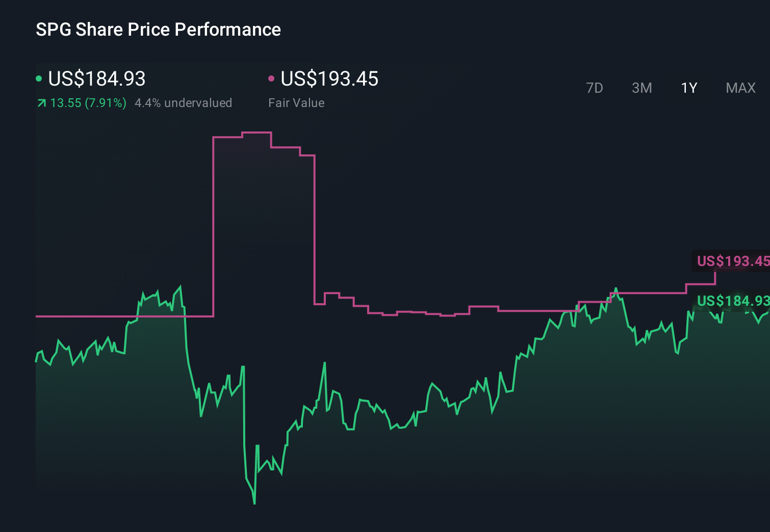770x532 pixels.
Task: Click the Fair Value label text
Action: 296,102
